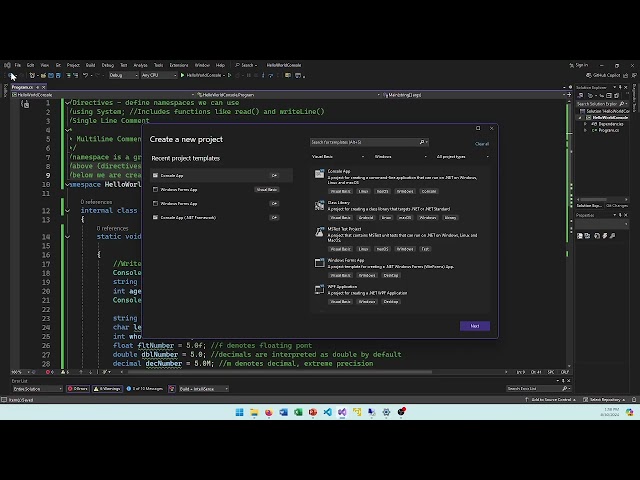Image resolution: width=640 pixels, height=480 pixels.
Task: Open Visual Studio Code from taskbar
Action: click(327, 412)
